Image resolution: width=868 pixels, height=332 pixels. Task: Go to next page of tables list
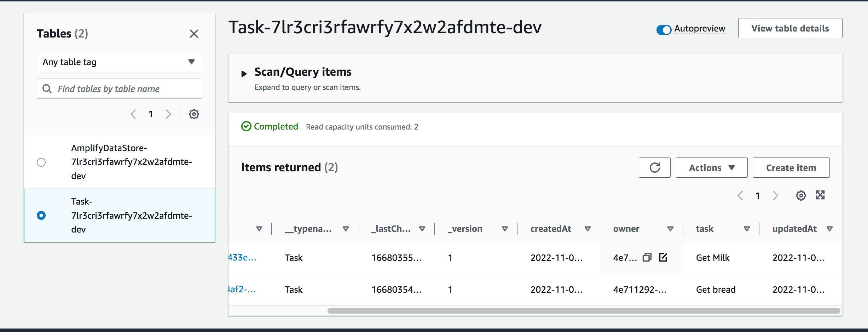tap(168, 114)
